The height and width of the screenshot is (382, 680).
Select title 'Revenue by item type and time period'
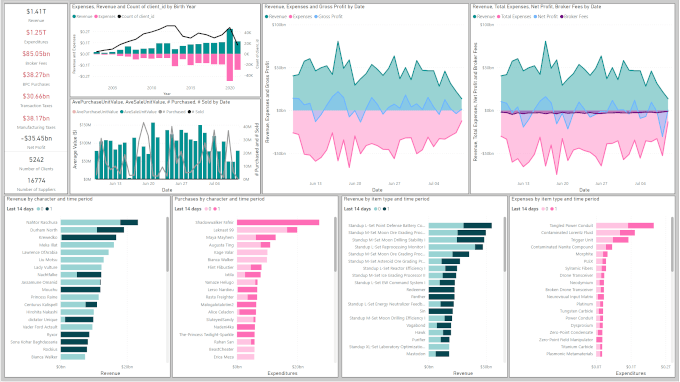[x=386, y=199]
